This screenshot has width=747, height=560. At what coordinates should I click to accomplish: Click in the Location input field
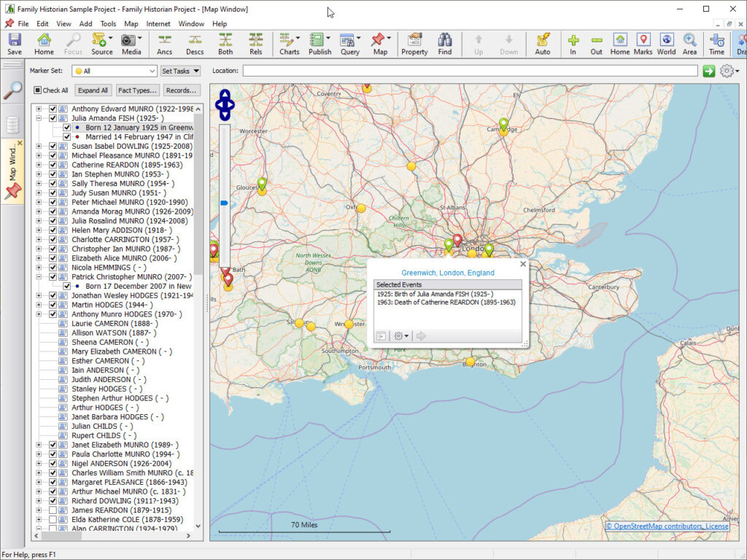[471, 71]
